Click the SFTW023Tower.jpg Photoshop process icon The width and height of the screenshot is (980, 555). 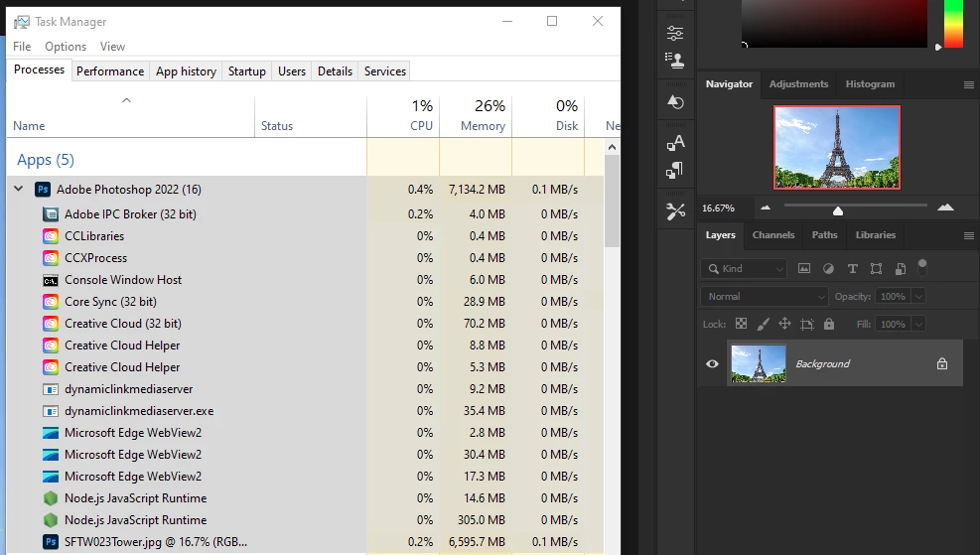click(x=51, y=542)
